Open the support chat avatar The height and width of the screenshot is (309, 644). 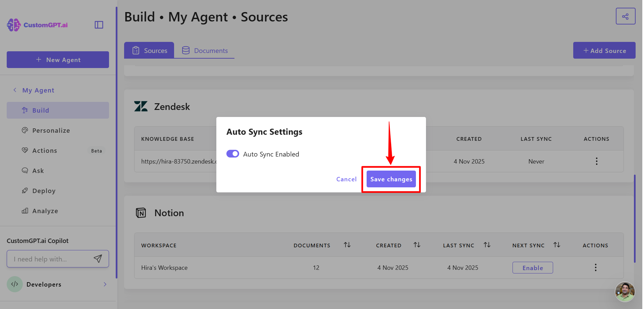[625, 292]
